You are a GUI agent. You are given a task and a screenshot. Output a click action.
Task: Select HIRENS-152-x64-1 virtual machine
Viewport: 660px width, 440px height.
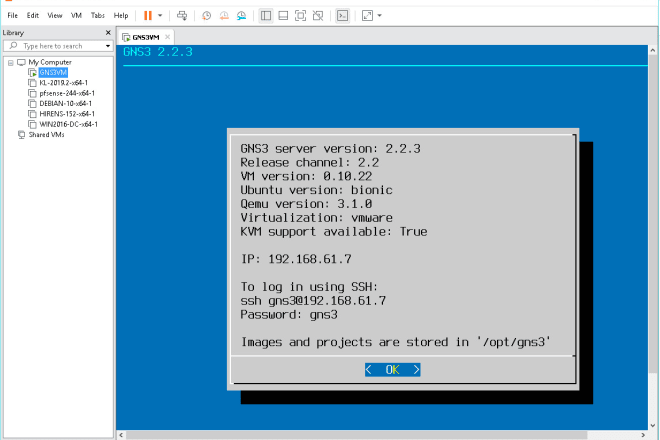click(x=67, y=114)
